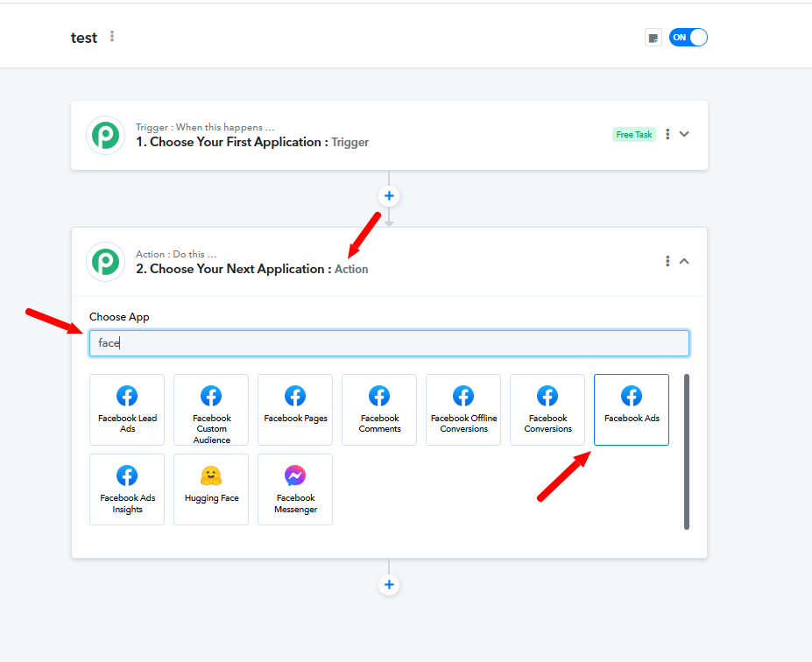The width and height of the screenshot is (812, 662).
Task: Select the Facebook Messenger app
Action: click(295, 489)
